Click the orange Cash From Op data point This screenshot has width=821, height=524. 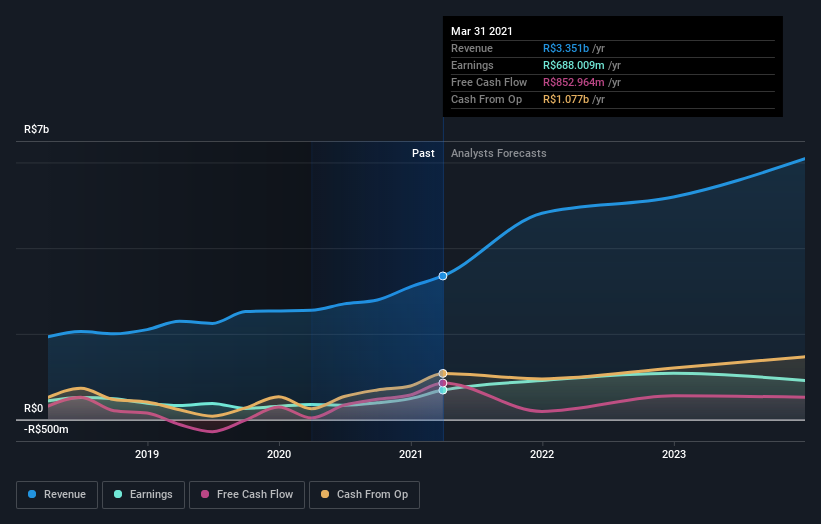443,373
